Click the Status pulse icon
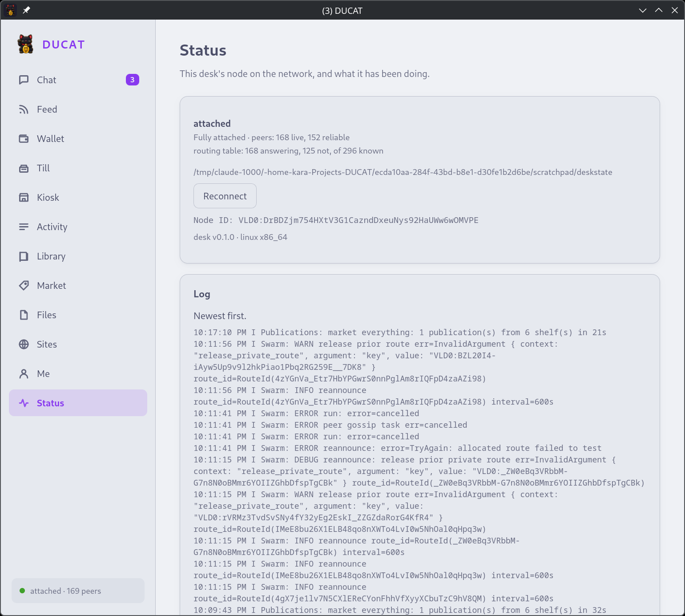This screenshot has width=685, height=616. pos(24,403)
